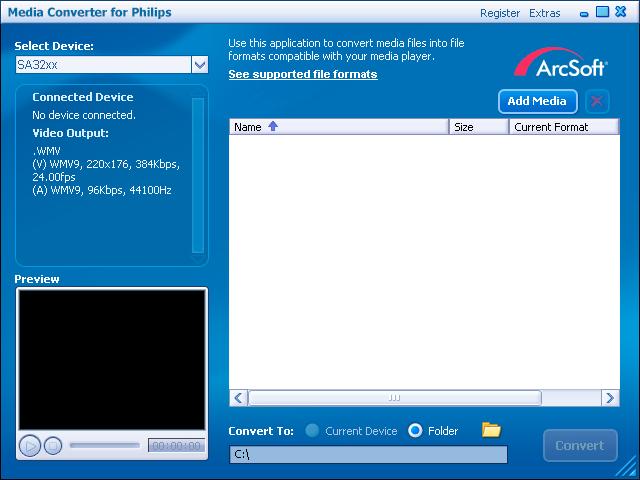The height and width of the screenshot is (480, 640).
Task: Click the 00:00:00 preview time display
Action: pyautogui.click(x=176, y=445)
